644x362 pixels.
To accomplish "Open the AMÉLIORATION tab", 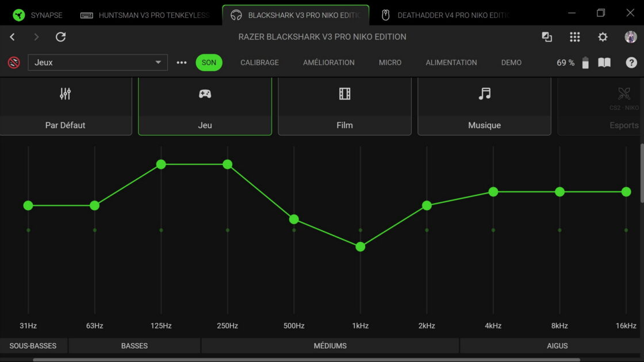I will click(328, 63).
